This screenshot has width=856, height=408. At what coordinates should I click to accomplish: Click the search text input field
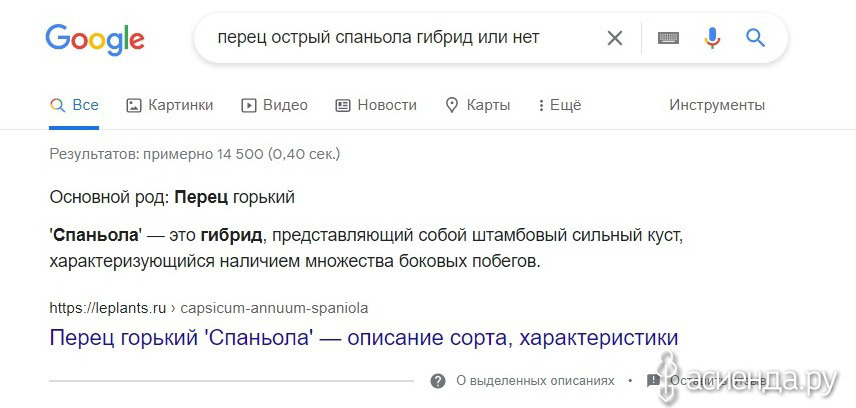tap(404, 38)
